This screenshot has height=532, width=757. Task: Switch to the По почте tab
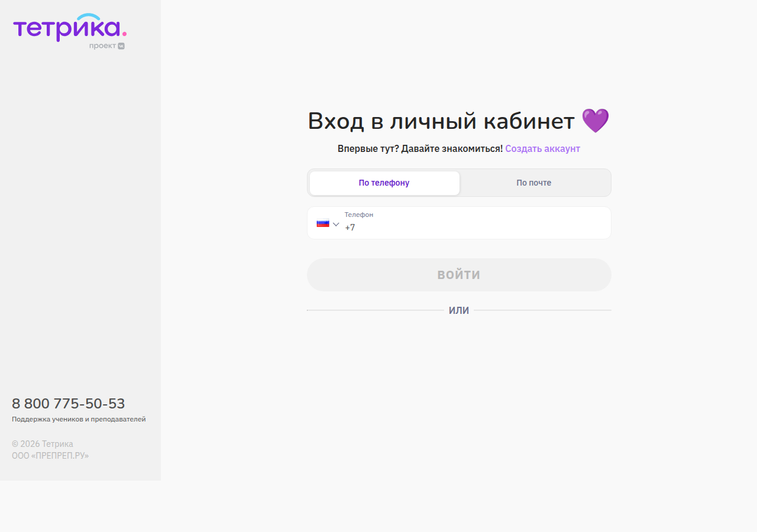[x=534, y=183]
